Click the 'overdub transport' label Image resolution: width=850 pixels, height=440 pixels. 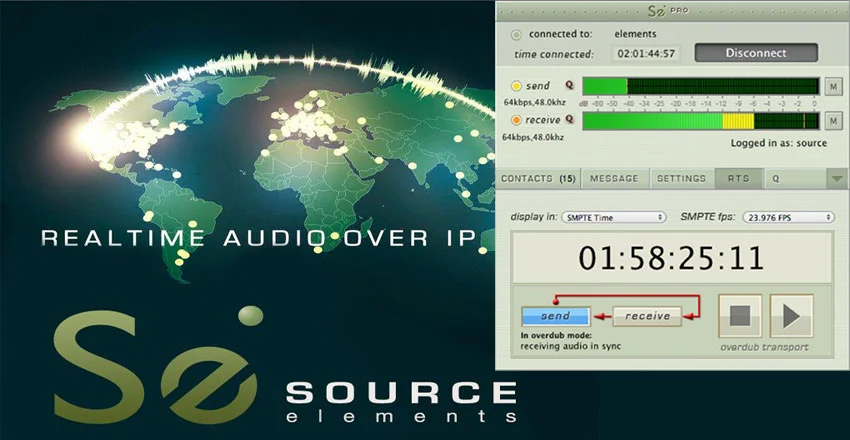coord(764,347)
